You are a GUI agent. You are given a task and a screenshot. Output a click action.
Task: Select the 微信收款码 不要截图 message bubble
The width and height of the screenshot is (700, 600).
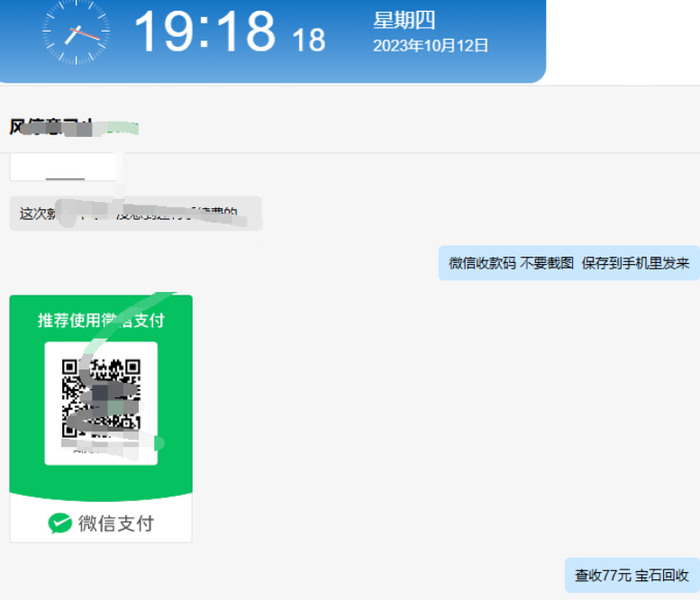click(x=568, y=263)
